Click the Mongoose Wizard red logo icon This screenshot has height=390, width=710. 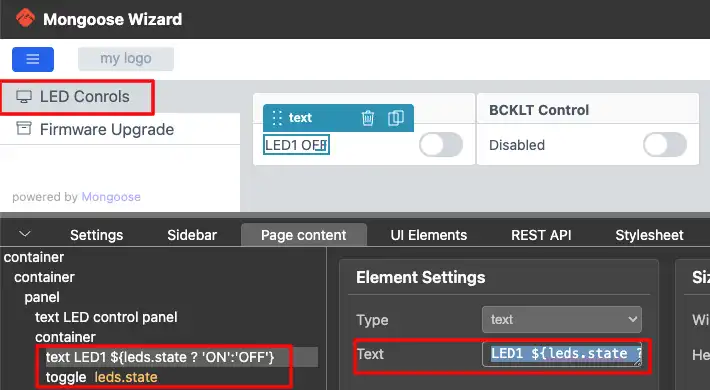pos(25,18)
